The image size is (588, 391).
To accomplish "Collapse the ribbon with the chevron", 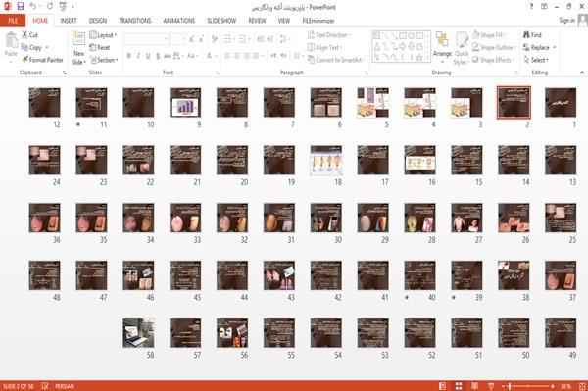I will click(x=581, y=73).
